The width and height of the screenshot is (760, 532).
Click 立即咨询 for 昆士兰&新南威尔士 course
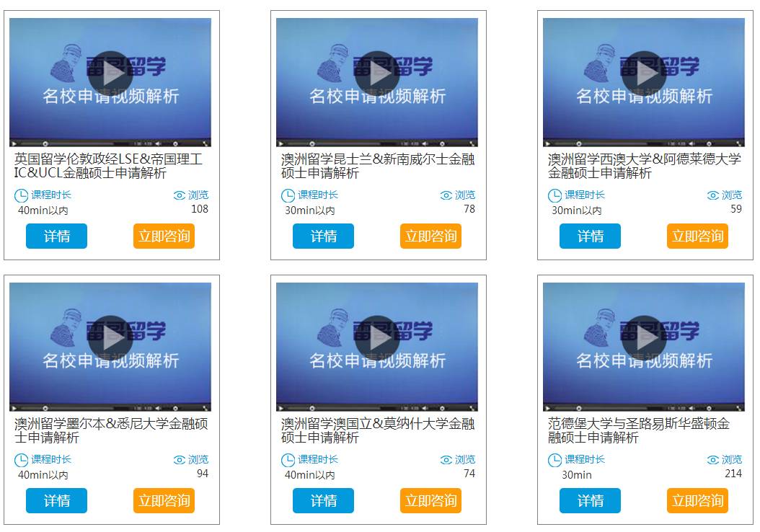(x=431, y=236)
